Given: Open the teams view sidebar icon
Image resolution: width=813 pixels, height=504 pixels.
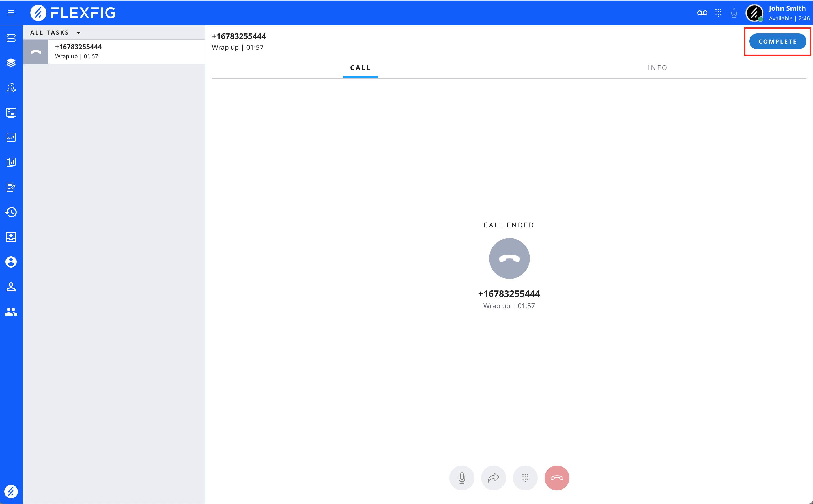Looking at the screenshot, I should pyautogui.click(x=11, y=88).
